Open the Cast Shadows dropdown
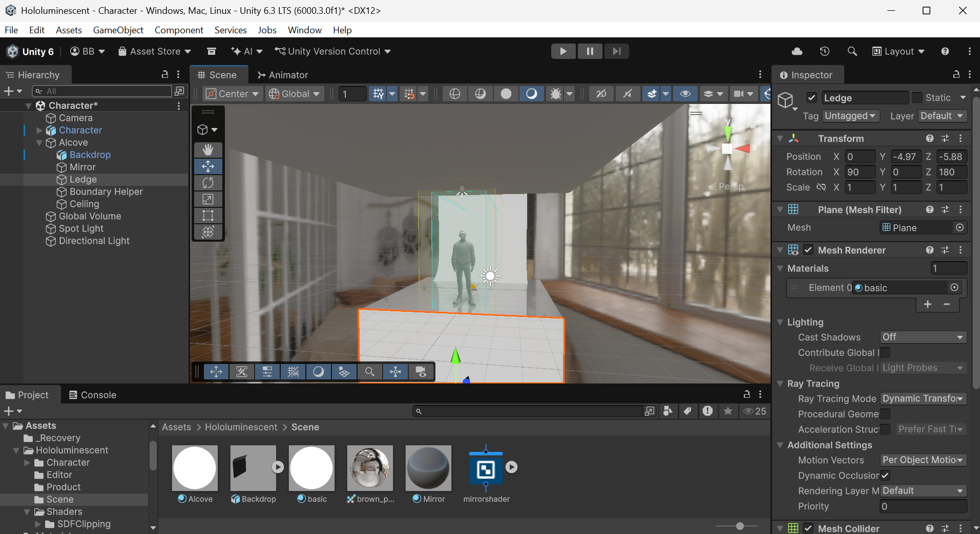This screenshot has width=980, height=534. 923,337
